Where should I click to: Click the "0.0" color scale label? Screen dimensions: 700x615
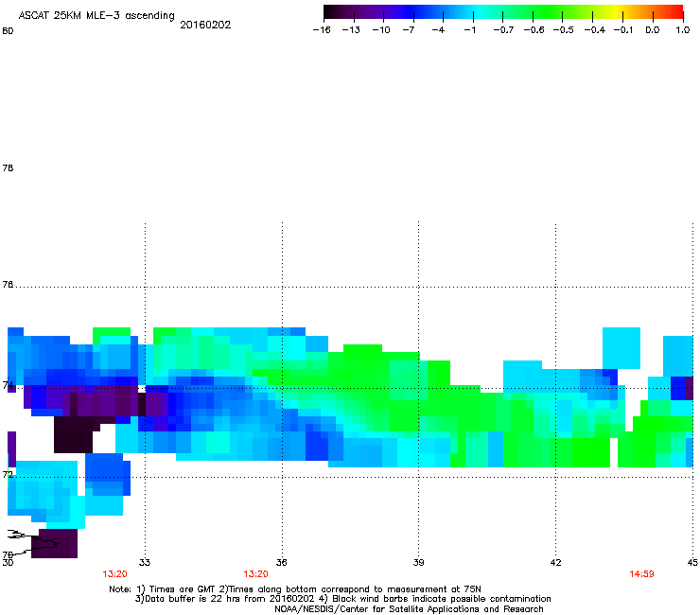653,30
